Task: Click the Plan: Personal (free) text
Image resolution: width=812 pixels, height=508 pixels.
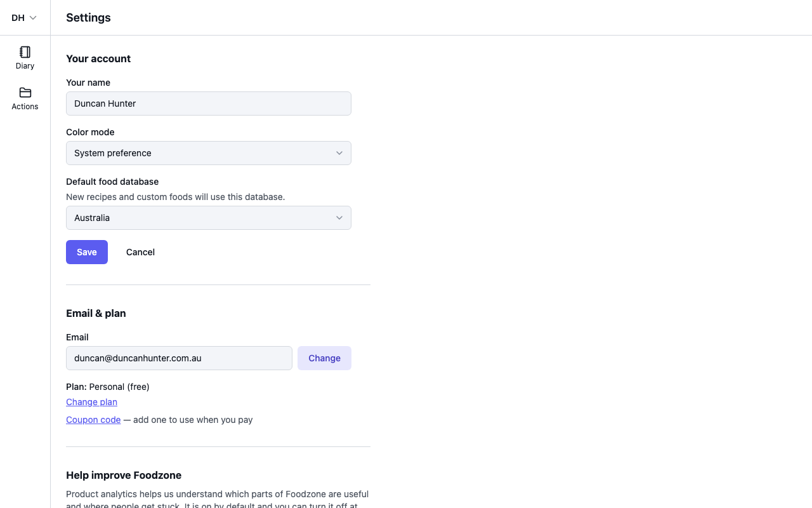Action: (108, 387)
